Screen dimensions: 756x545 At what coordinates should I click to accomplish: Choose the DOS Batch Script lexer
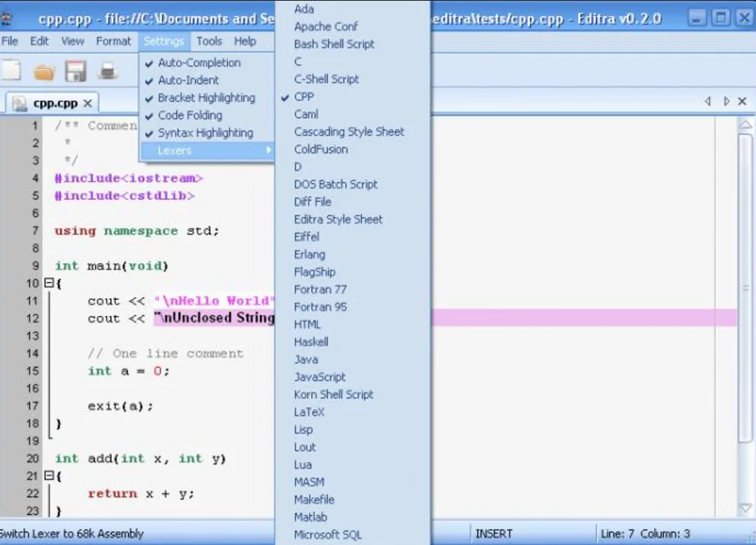point(353,184)
